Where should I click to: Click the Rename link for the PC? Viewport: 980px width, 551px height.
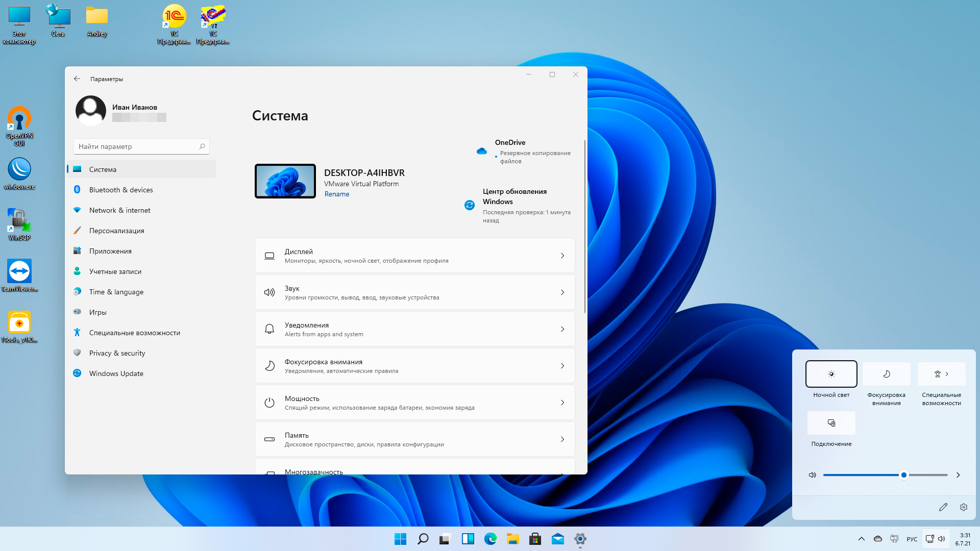pyautogui.click(x=337, y=194)
